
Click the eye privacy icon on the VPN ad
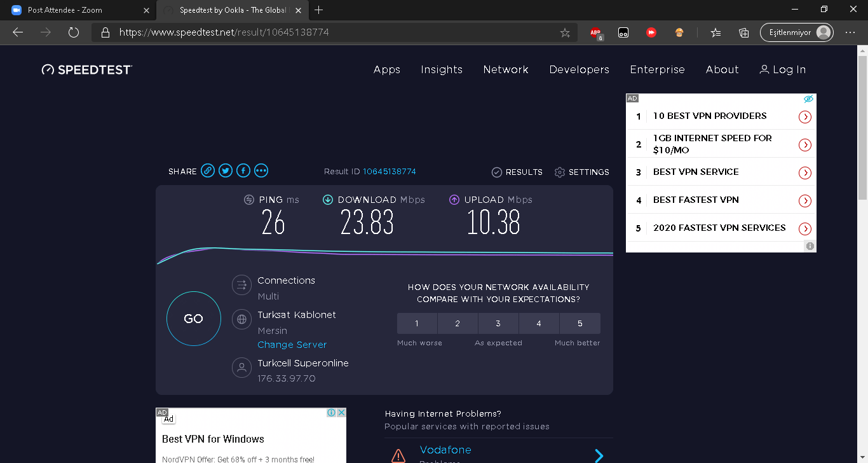808,99
